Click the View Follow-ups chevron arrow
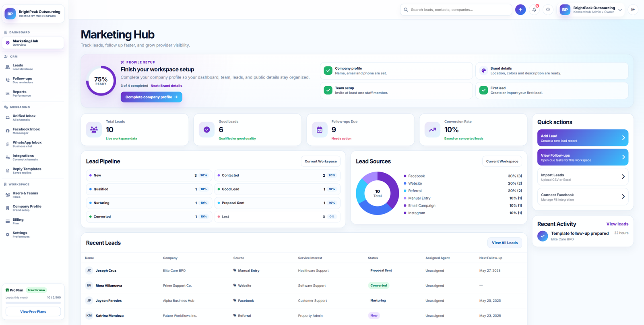 [x=623, y=157]
